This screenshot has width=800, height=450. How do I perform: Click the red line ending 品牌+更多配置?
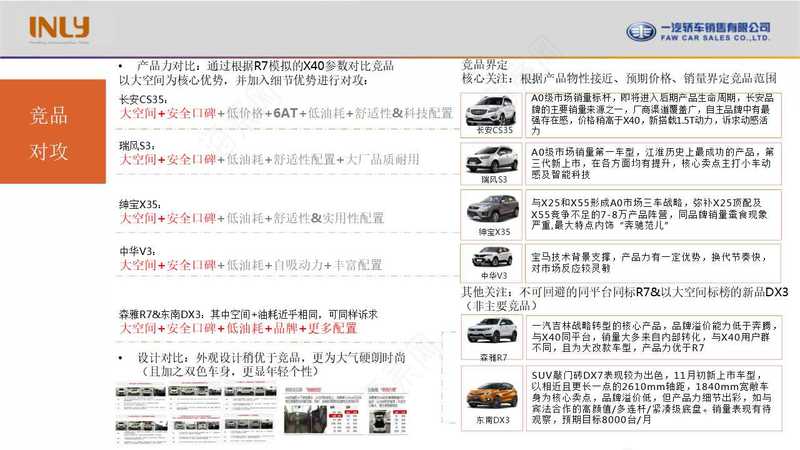point(238,328)
